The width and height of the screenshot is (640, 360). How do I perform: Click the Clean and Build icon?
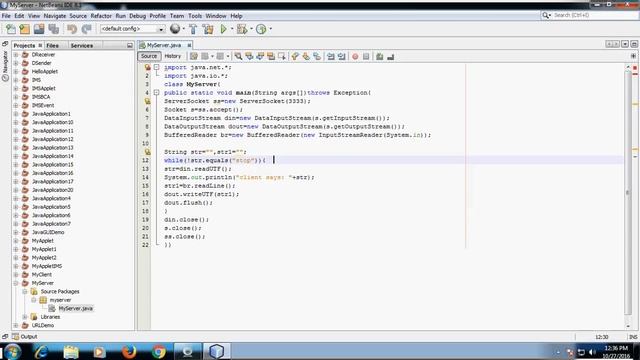(x=208, y=29)
